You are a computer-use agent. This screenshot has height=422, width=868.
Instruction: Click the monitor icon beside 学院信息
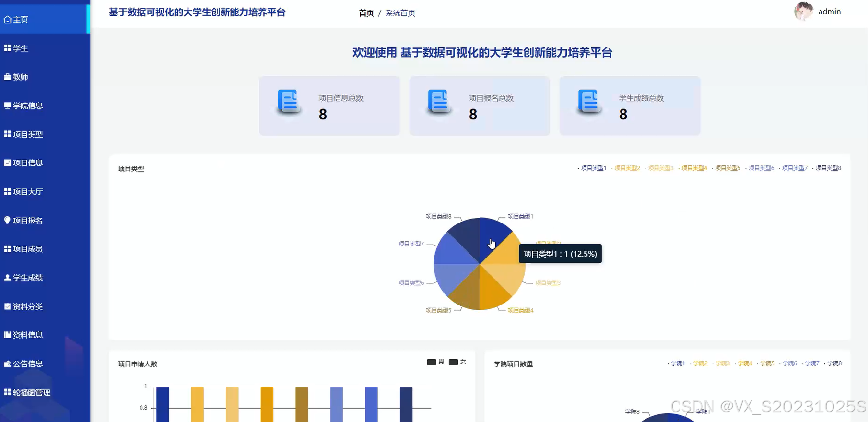tap(8, 105)
